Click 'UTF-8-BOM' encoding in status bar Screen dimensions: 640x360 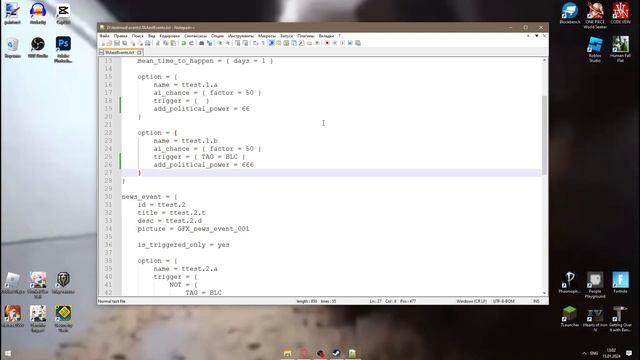(x=504, y=301)
